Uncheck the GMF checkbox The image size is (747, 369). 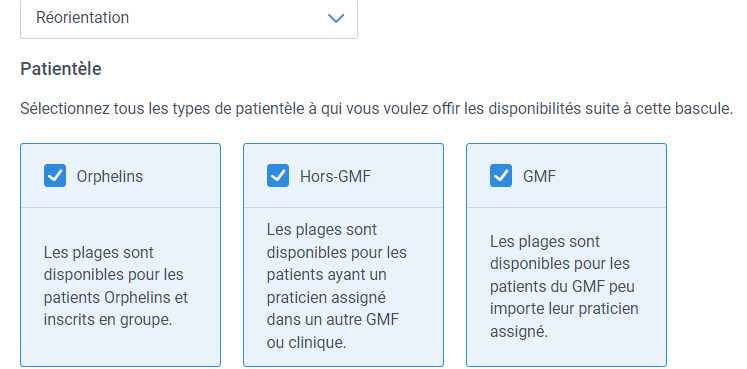tap(501, 176)
